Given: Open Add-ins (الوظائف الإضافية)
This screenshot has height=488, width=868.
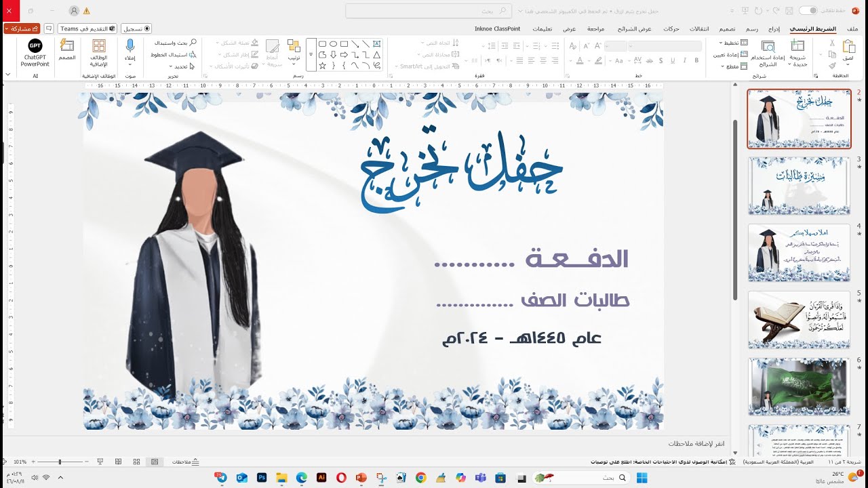Looking at the screenshot, I should (x=99, y=53).
